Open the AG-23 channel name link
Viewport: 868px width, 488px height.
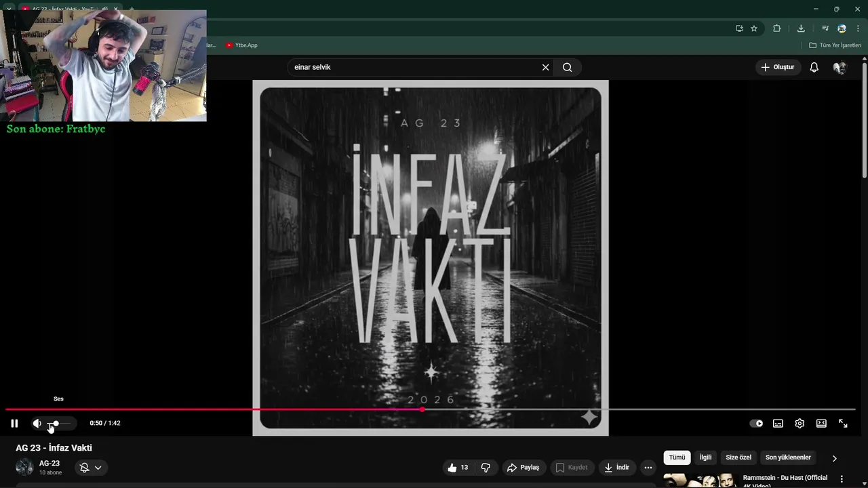pyautogui.click(x=50, y=464)
